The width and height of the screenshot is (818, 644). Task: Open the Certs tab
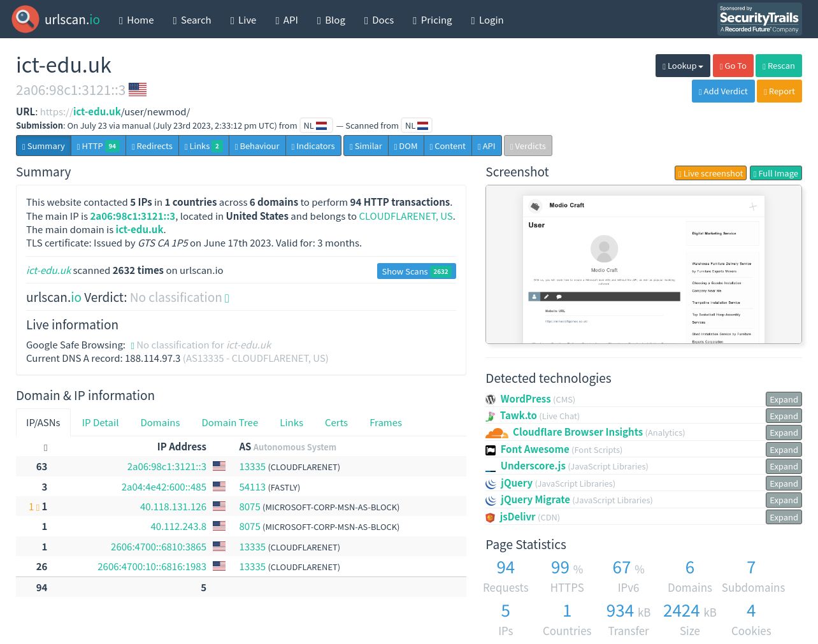336,422
